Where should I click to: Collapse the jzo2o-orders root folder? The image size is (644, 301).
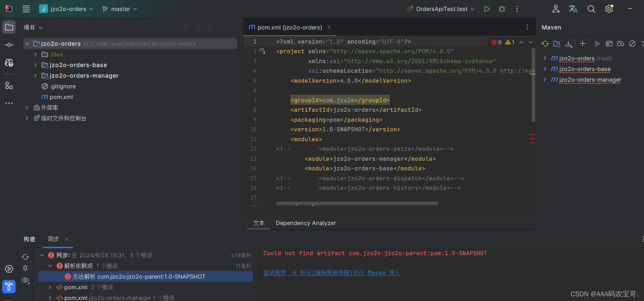pos(27,44)
